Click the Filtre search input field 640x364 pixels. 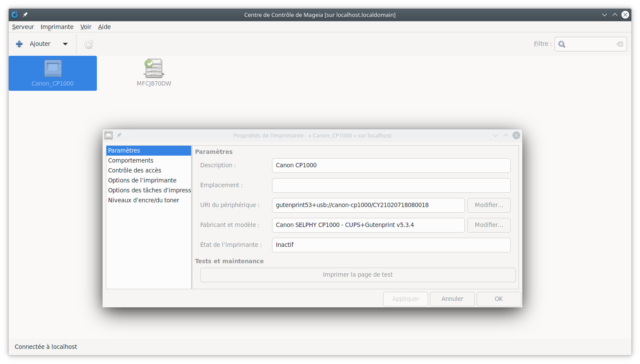point(591,44)
